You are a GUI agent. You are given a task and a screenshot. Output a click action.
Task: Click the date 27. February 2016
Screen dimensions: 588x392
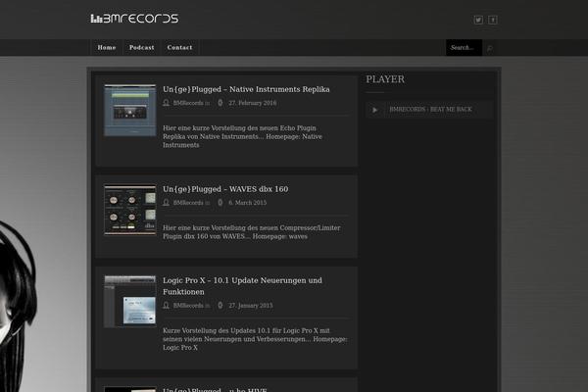coord(253,103)
